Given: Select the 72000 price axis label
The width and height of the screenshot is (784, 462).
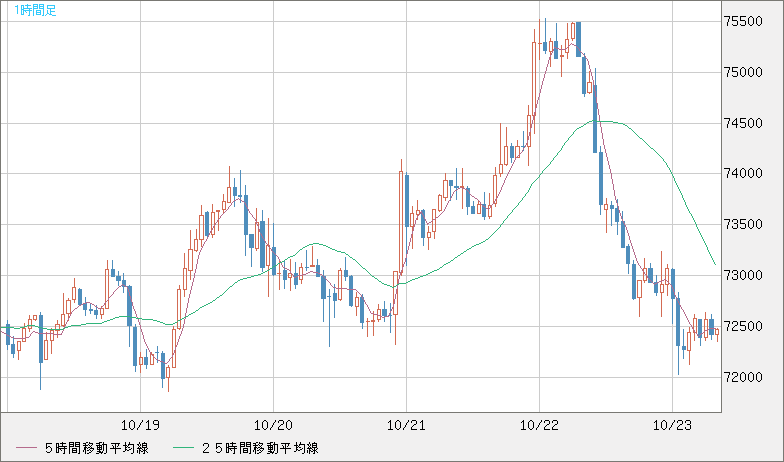Looking at the screenshot, I should click(x=744, y=377).
